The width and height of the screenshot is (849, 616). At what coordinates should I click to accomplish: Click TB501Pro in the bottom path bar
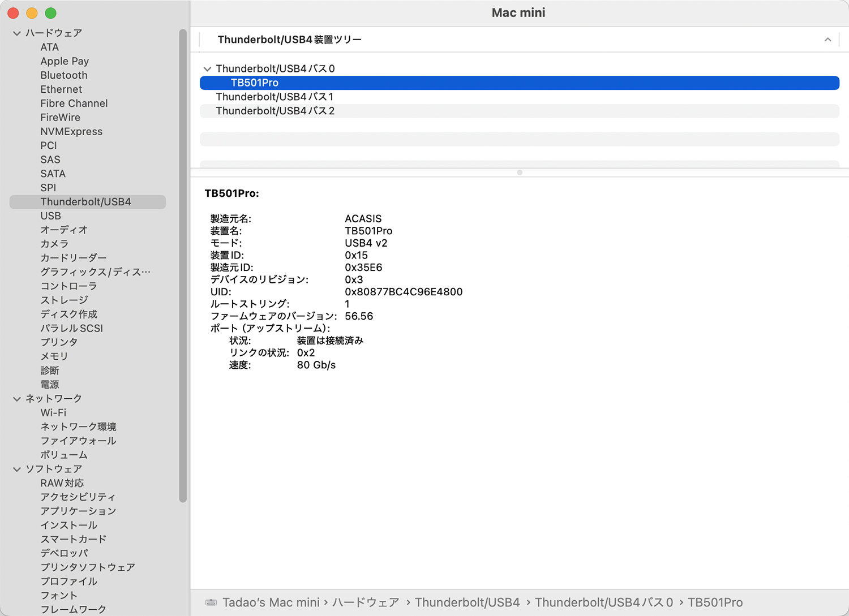point(715,602)
